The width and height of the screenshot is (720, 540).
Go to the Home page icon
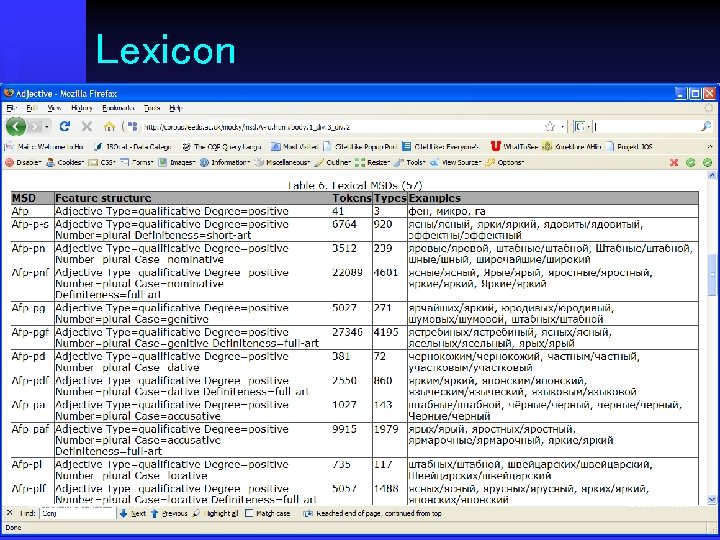[109, 126]
